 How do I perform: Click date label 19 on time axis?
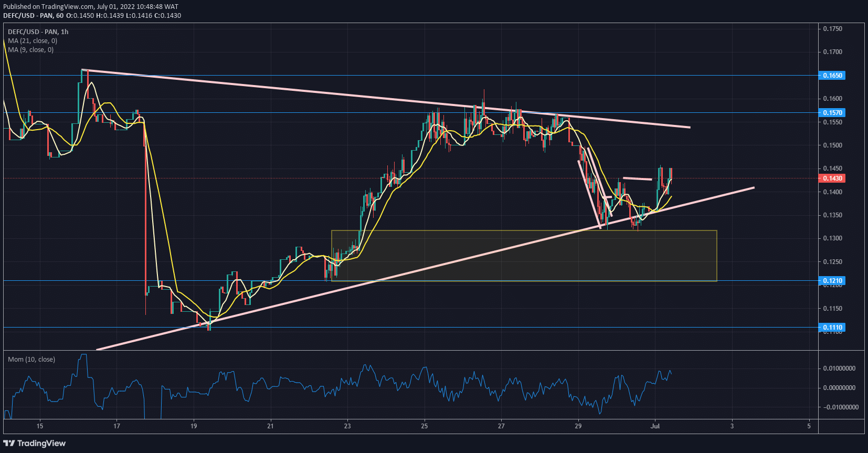(x=194, y=426)
